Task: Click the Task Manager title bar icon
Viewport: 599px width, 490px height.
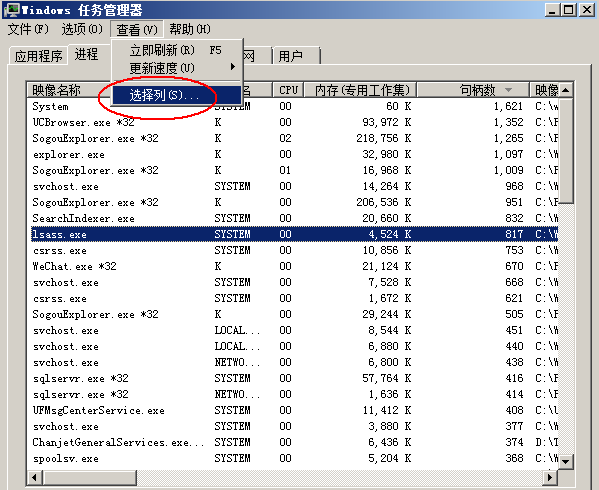Action: [x=11, y=10]
